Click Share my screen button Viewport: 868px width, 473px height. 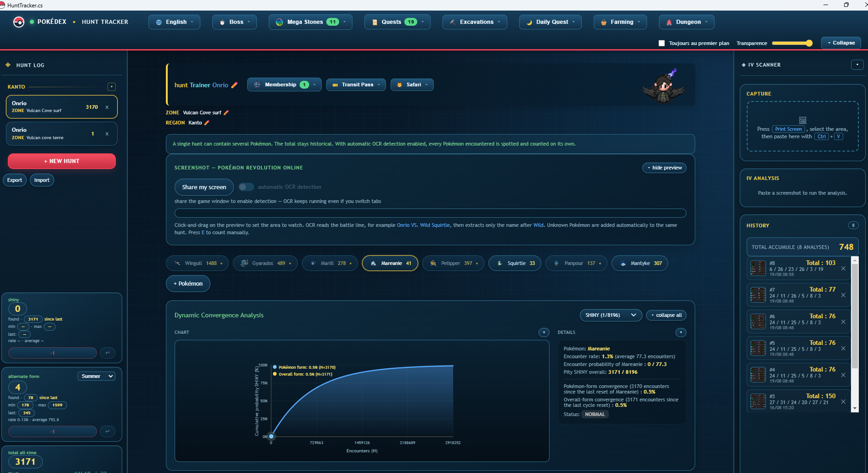point(204,187)
